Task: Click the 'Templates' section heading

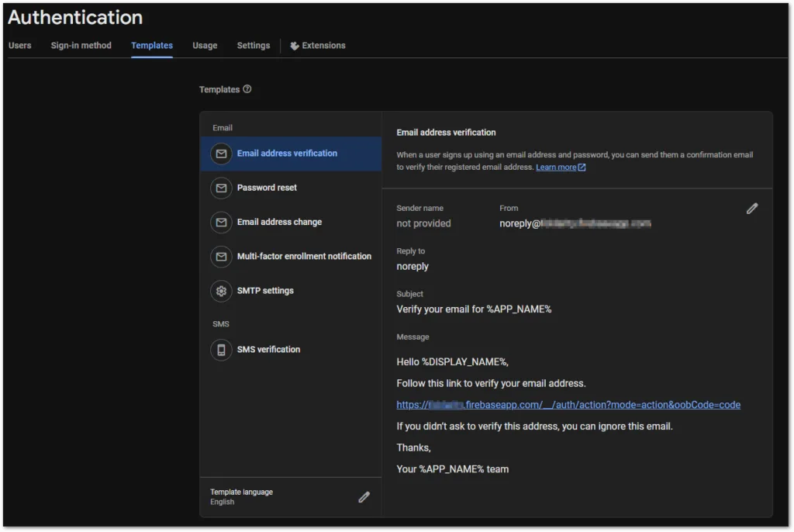Action: 219,90
